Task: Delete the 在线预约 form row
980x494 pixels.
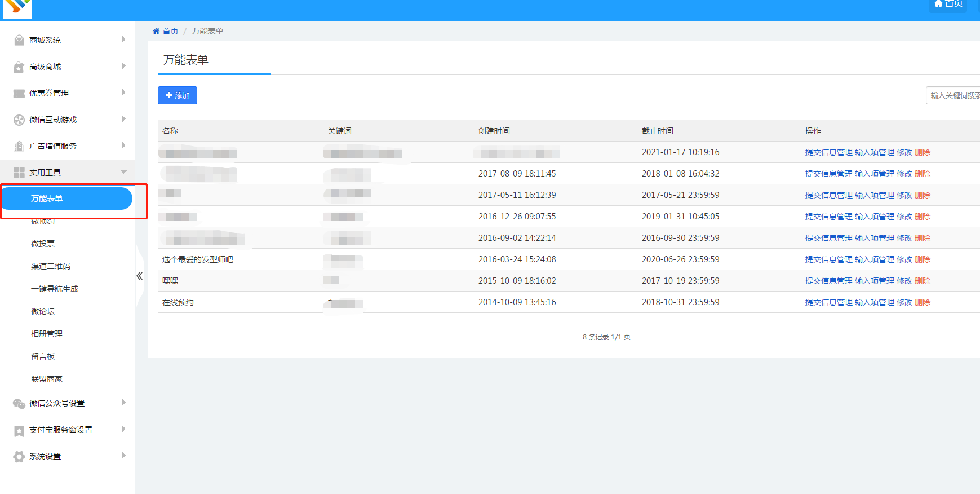Action: click(923, 302)
